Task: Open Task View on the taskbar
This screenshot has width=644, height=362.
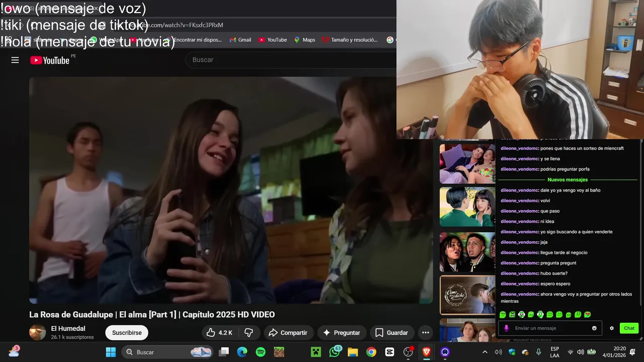Action: pos(224,352)
